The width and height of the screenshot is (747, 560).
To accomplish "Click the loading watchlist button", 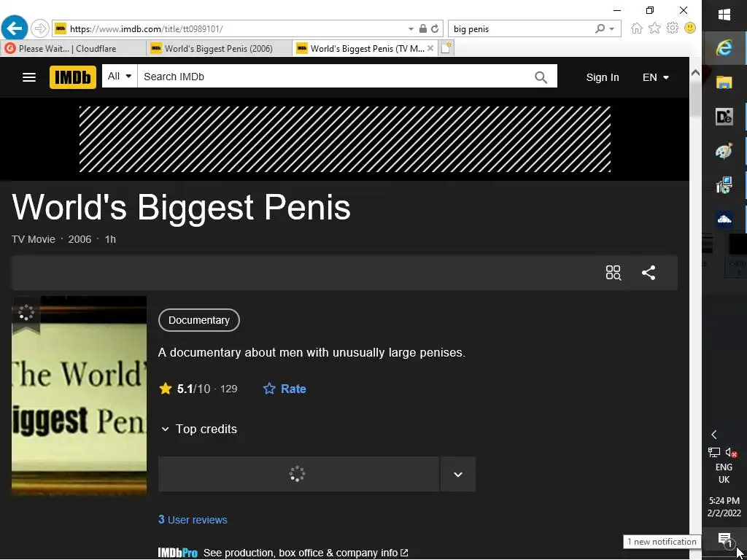I will pos(298,474).
